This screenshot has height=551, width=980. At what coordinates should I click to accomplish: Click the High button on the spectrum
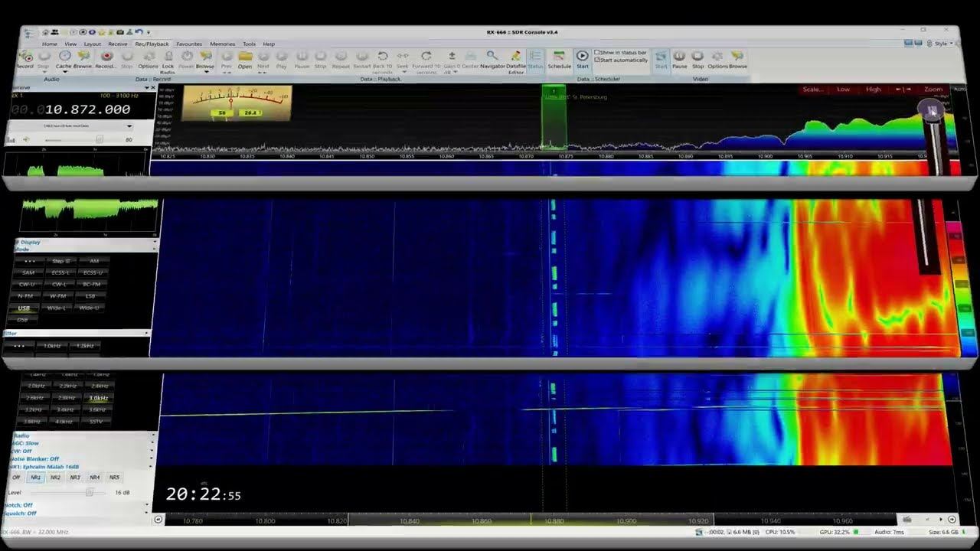pyautogui.click(x=874, y=90)
